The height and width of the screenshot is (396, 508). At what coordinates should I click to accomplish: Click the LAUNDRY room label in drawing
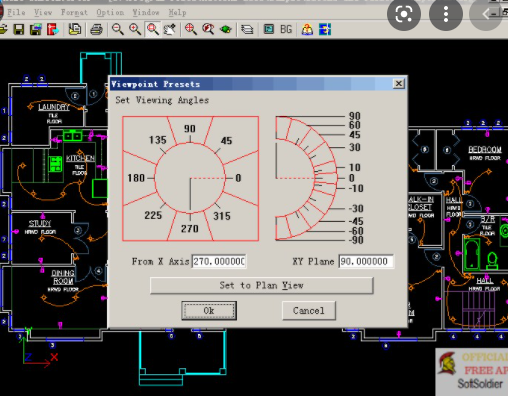pos(54,107)
